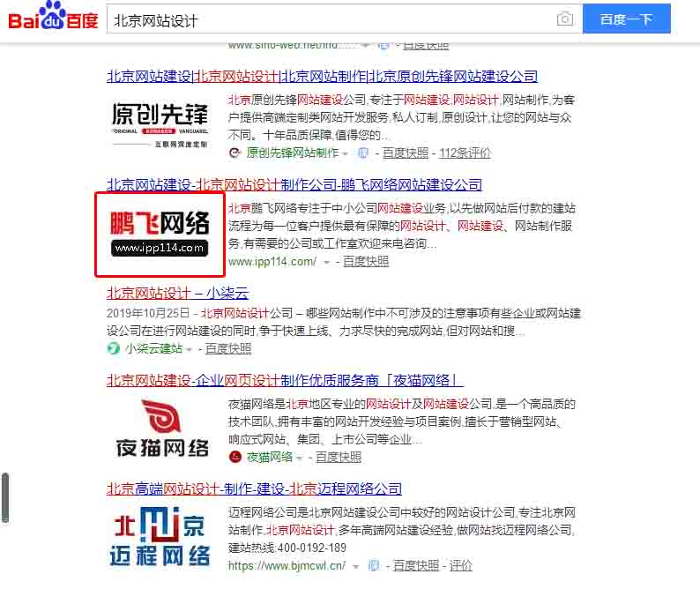Viewport: 700px width, 589px height.
Task: Click the 小柒云建站 green favicon
Action: (114, 348)
